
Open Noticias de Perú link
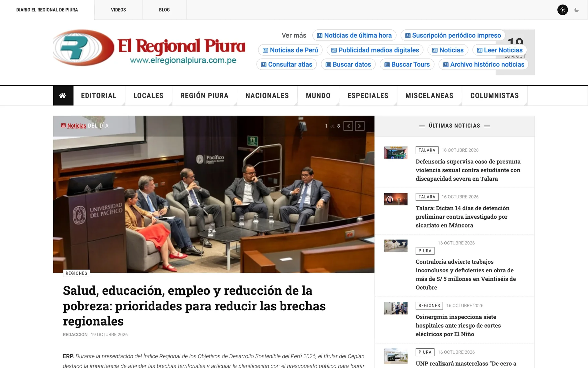[290, 50]
